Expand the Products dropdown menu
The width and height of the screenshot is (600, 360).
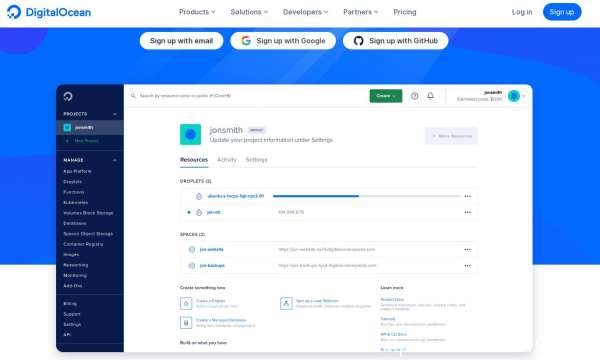(x=197, y=12)
